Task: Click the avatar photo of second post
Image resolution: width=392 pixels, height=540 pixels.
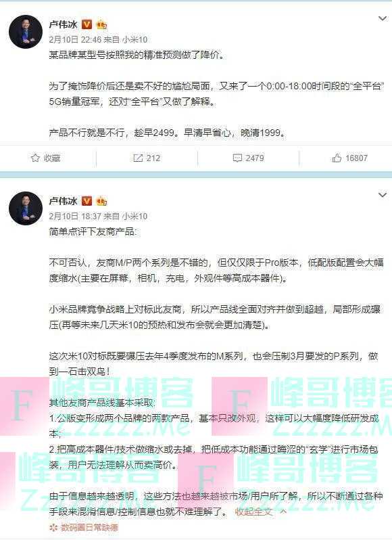Action: click(26, 208)
